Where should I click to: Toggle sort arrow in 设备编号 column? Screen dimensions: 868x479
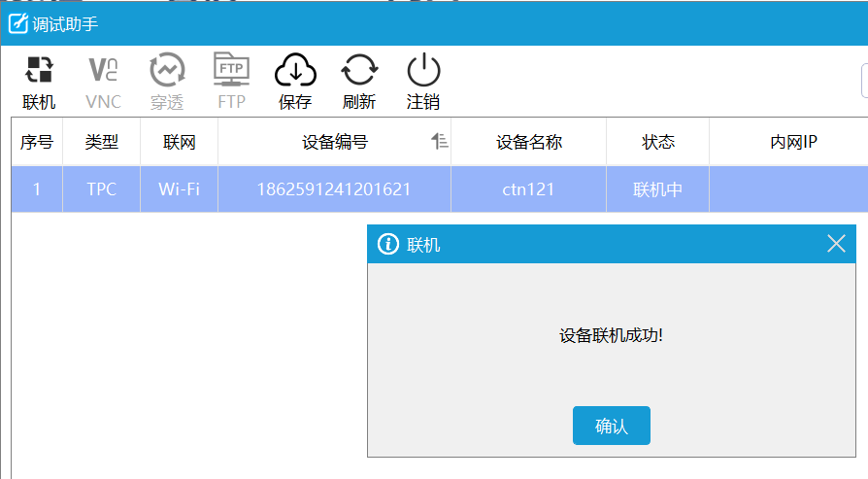coord(440,141)
